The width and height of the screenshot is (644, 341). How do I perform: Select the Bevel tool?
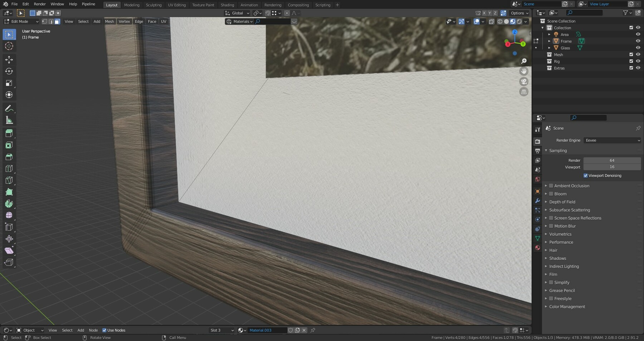pyautogui.click(x=9, y=157)
